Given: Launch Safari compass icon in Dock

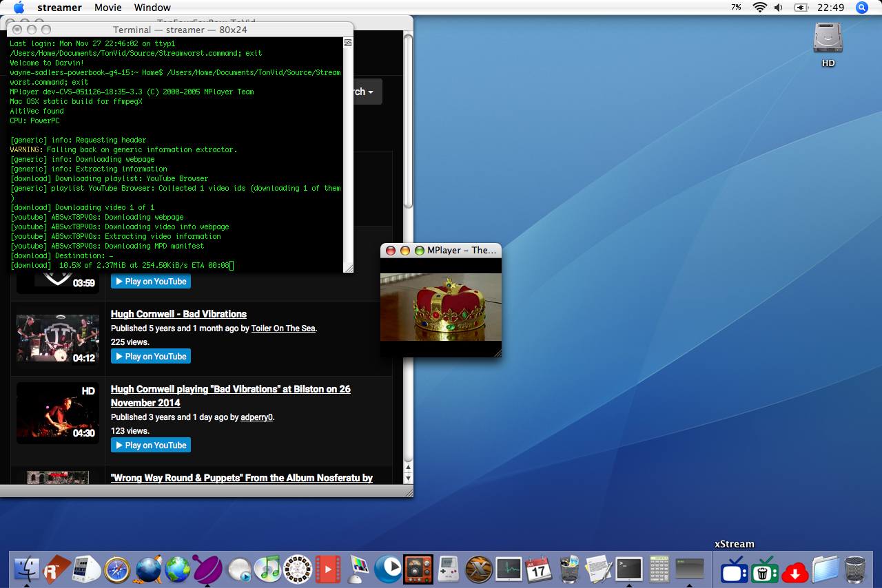Looking at the screenshot, I should (117, 569).
